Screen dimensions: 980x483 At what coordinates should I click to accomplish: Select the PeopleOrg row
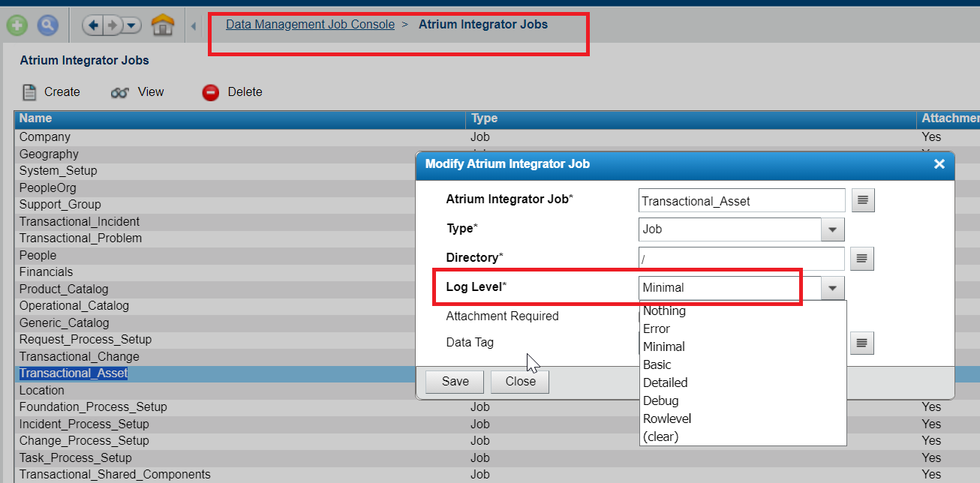tap(216, 187)
